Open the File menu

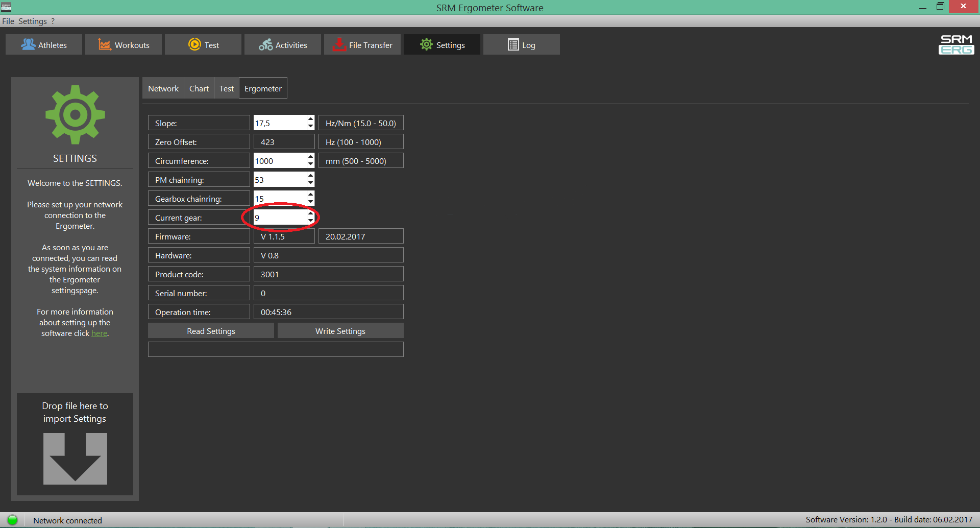(8, 21)
